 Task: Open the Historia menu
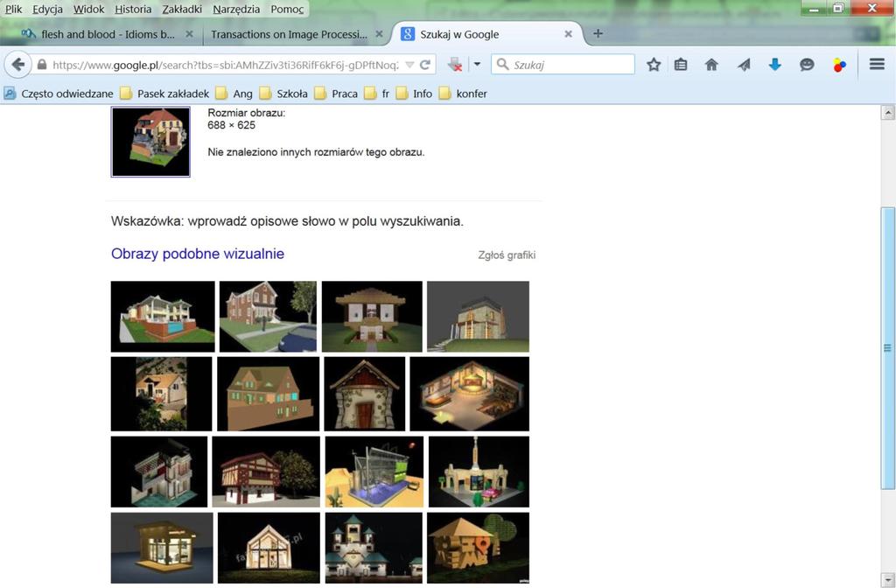133,9
